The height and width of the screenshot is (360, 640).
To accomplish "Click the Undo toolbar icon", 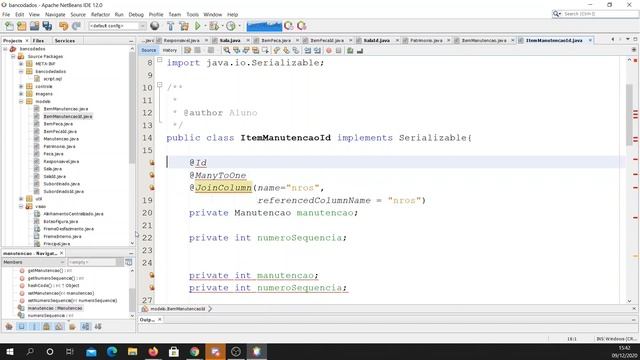I will [63, 26].
